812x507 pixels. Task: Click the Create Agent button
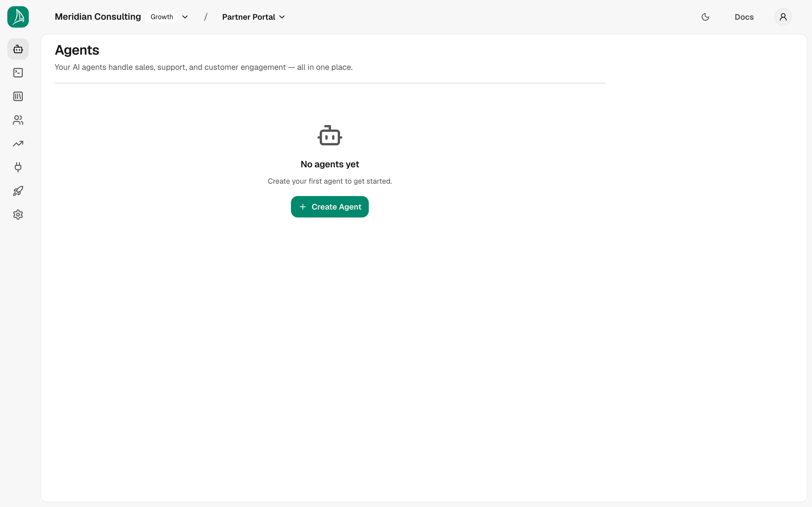[330, 207]
